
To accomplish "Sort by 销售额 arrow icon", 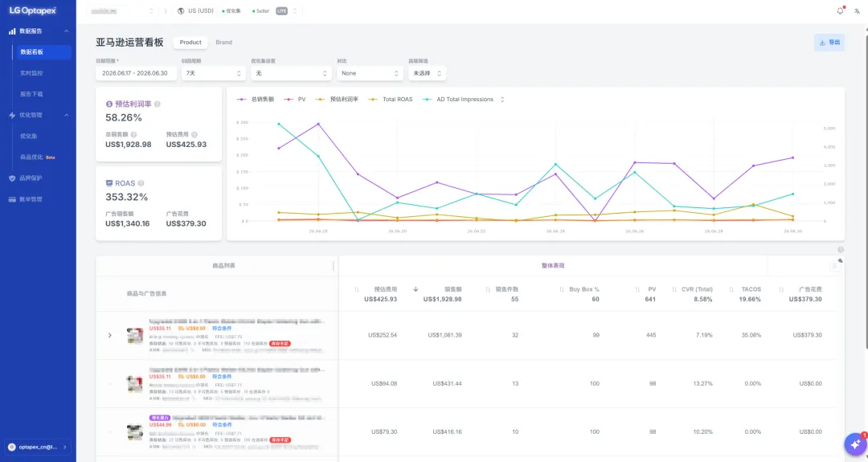I will pos(416,289).
